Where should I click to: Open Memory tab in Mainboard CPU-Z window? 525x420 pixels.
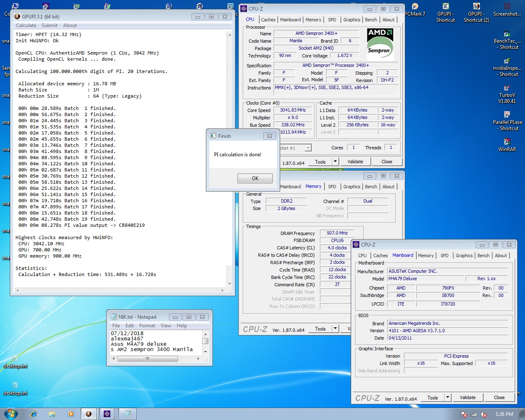click(426, 256)
